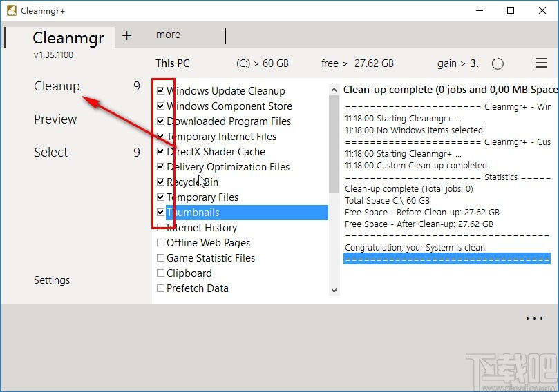This screenshot has height=392, width=559.
Task: Uncheck Windows Update Cleanup checkbox
Action: click(x=160, y=91)
